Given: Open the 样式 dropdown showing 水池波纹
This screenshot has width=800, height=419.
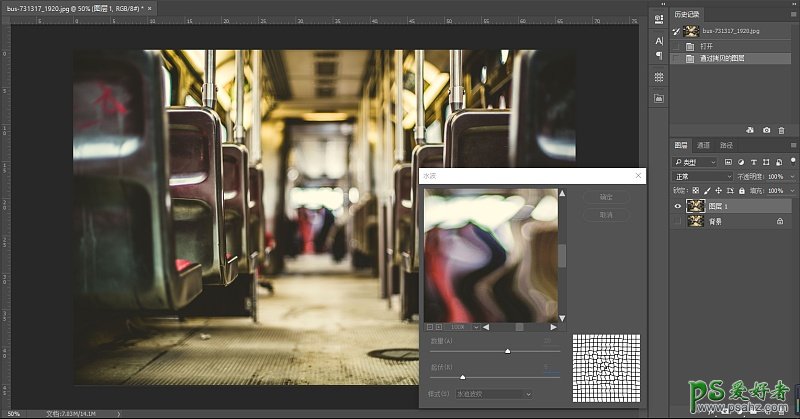Looking at the screenshot, I should click(494, 394).
